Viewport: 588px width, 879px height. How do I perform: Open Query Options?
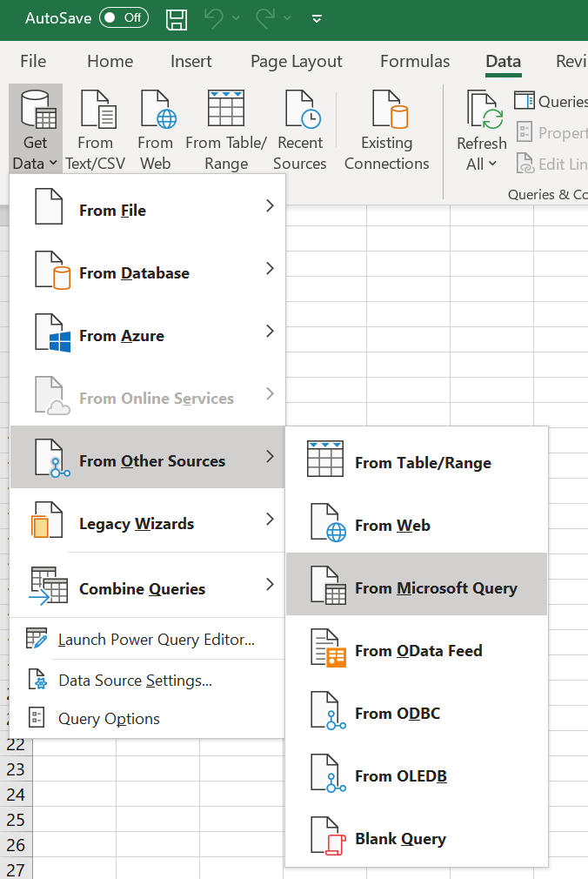147,719
